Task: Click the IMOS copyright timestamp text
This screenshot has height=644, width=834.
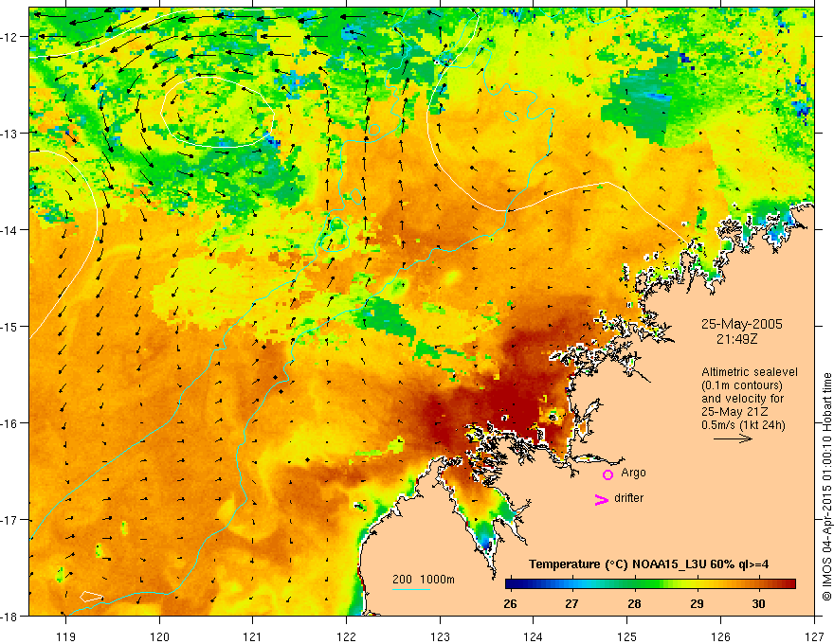Action: pyautogui.click(x=826, y=487)
